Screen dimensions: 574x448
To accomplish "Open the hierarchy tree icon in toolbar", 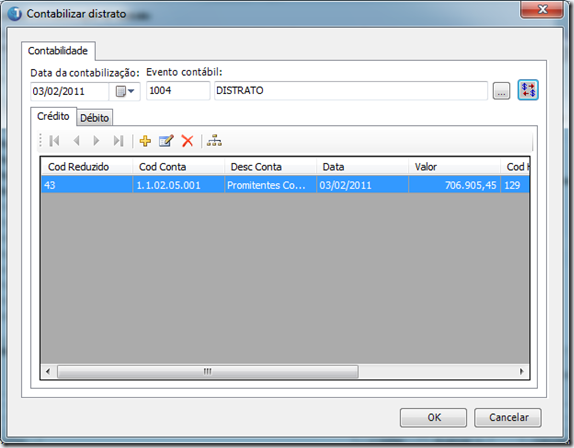I will click(214, 141).
